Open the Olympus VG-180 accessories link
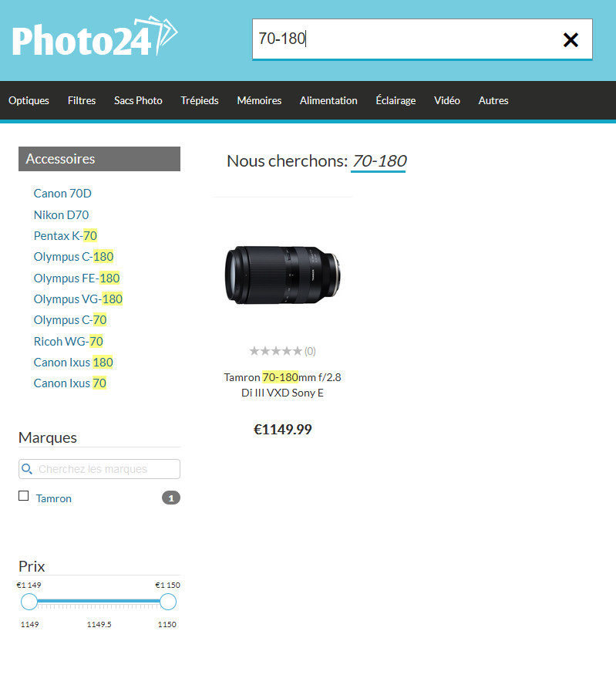This screenshot has height=675, width=616. 78,299
